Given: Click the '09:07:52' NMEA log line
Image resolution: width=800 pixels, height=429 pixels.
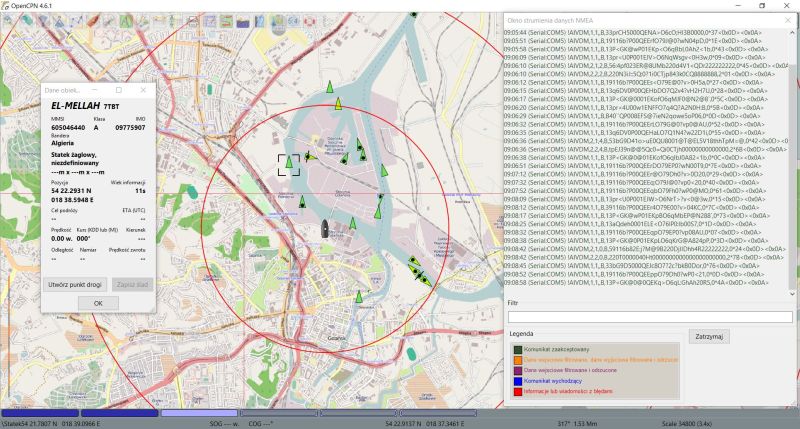Looking at the screenshot, I should [635, 191].
